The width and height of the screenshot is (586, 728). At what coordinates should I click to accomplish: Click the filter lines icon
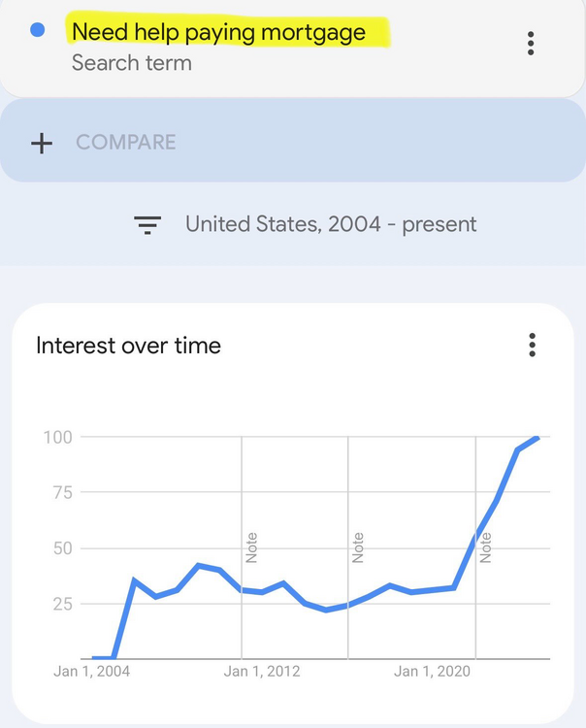(147, 225)
